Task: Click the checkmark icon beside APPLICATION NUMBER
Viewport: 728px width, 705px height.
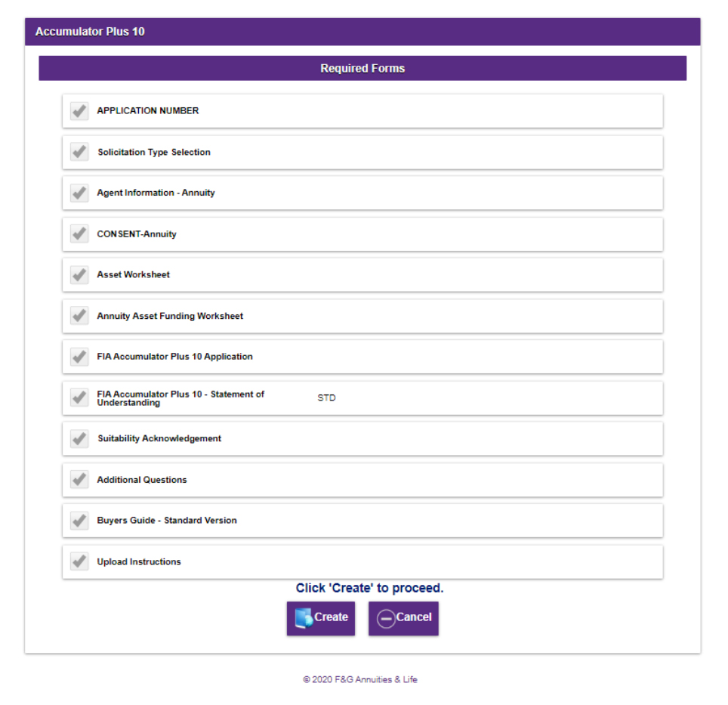Action: [79, 110]
